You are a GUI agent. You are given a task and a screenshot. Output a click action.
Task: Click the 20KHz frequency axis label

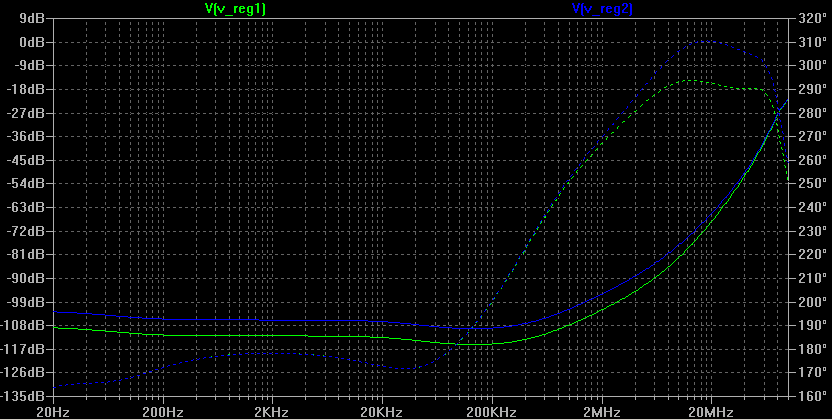click(382, 412)
